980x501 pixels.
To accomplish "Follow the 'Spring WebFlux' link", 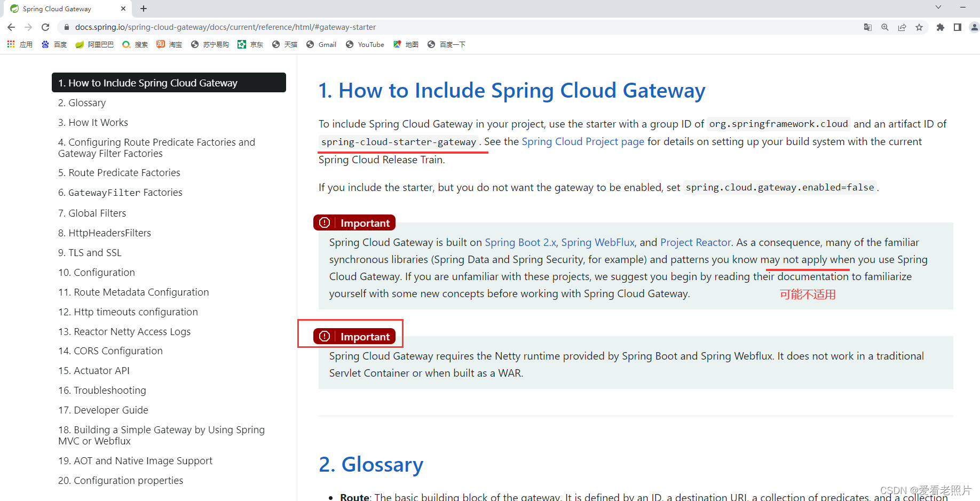I will [598, 242].
